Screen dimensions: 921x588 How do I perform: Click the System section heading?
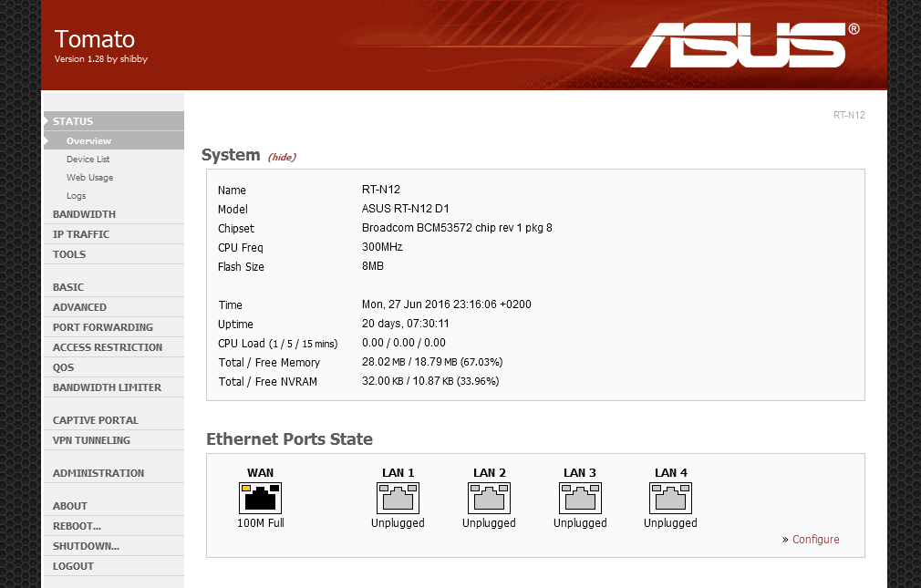(231, 154)
